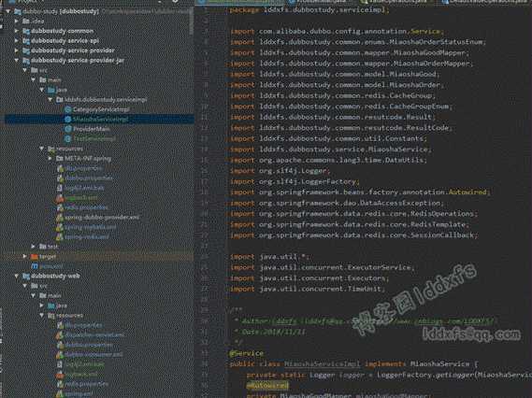This screenshot has width=532, height=398.
Task: Collapse the lddxfs.dubbostudy.serviceimpl package
Action: 50,100
